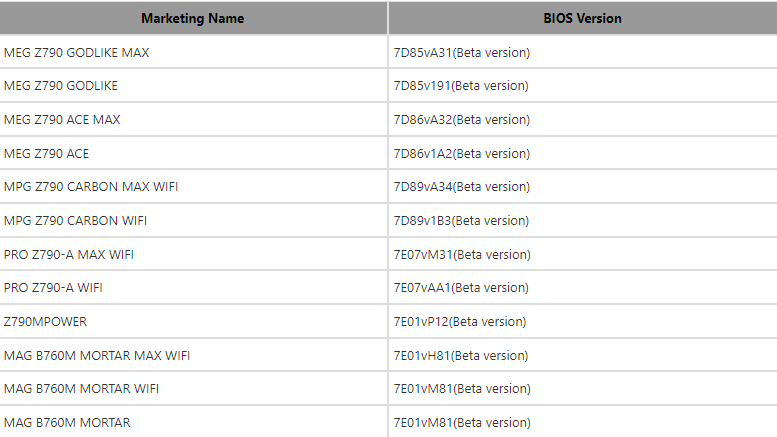Select the Z790MPOWER cell
777x437 pixels.
coord(193,322)
